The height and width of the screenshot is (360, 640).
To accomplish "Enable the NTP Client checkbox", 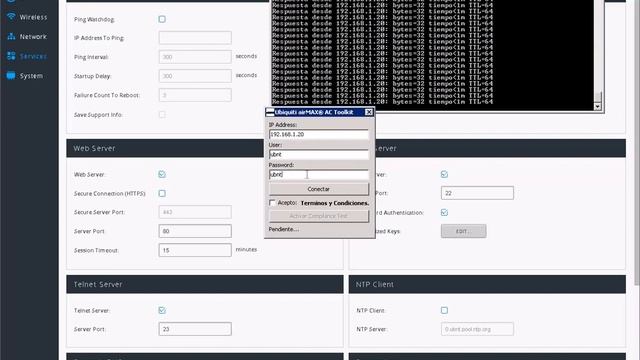I will click(444, 310).
